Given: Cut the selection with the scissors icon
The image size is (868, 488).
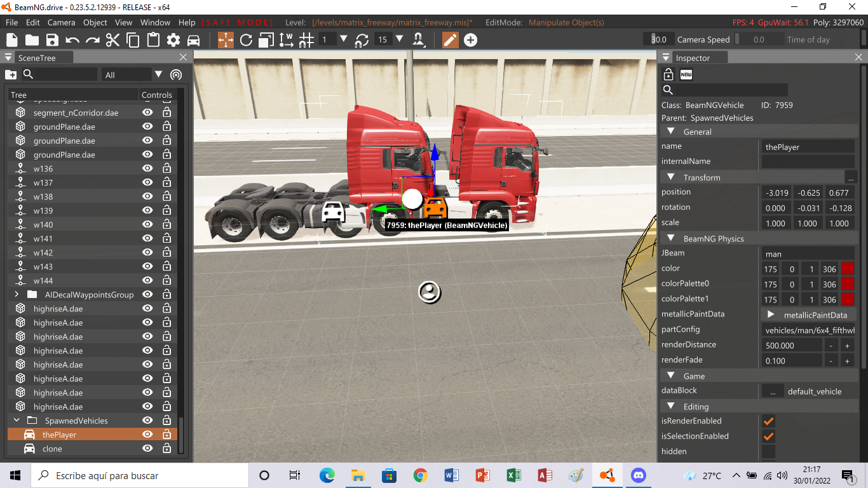Looking at the screenshot, I should (x=113, y=40).
